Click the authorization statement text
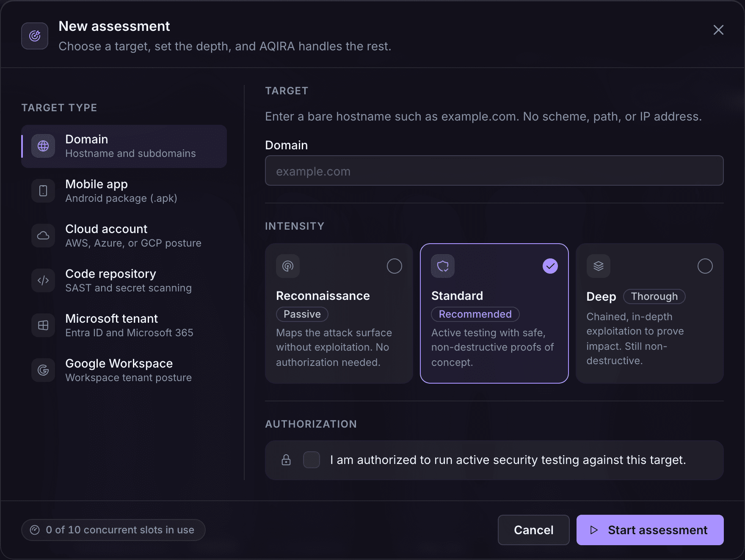Viewport: 745px width, 560px height. [508, 460]
